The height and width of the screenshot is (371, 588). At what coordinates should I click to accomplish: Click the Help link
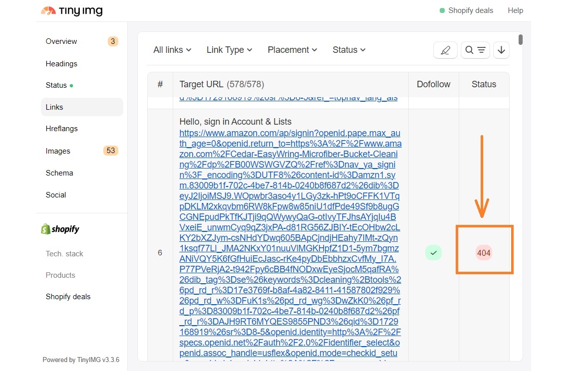click(x=515, y=10)
